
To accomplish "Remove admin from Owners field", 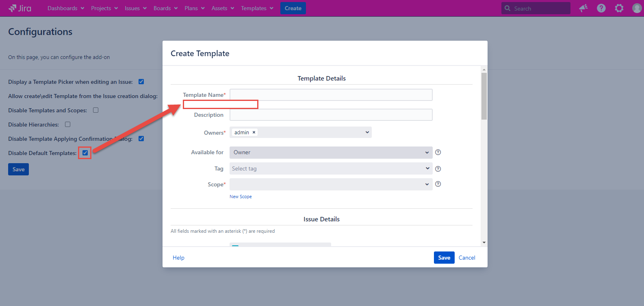I will point(254,132).
